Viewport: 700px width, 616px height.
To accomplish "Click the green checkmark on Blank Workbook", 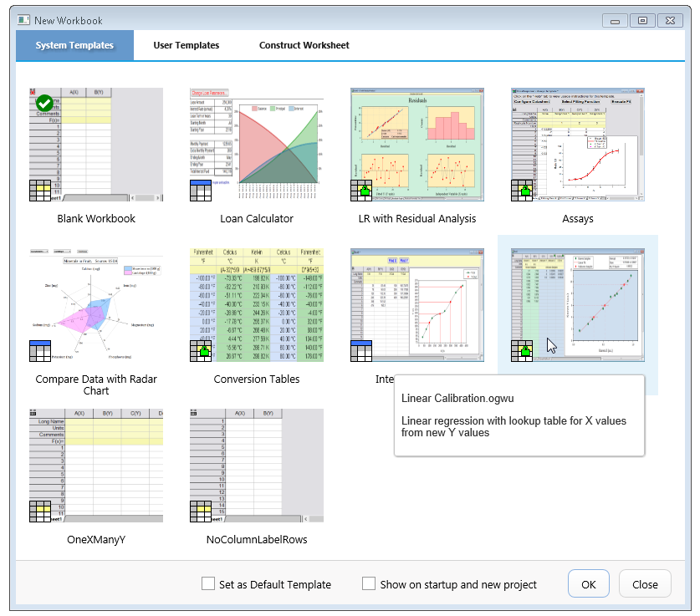I will [x=45, y=104].
